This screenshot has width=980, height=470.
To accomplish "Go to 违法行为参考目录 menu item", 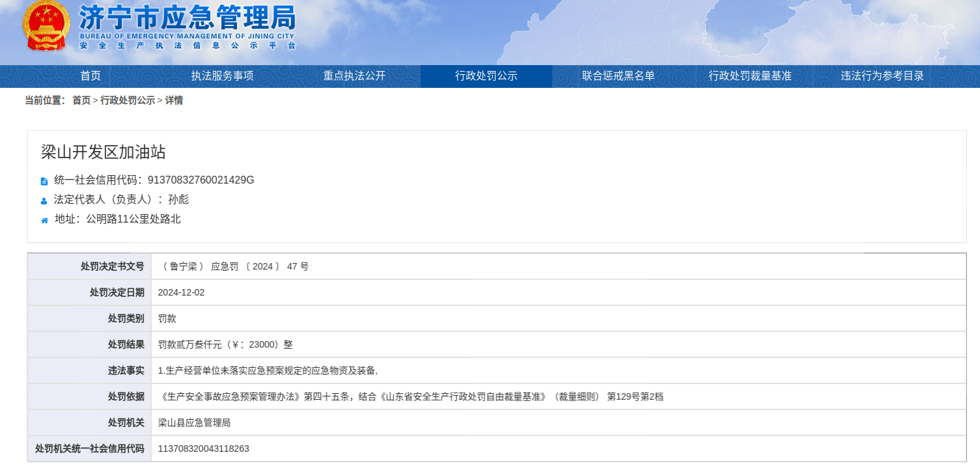I will point(882,76).
